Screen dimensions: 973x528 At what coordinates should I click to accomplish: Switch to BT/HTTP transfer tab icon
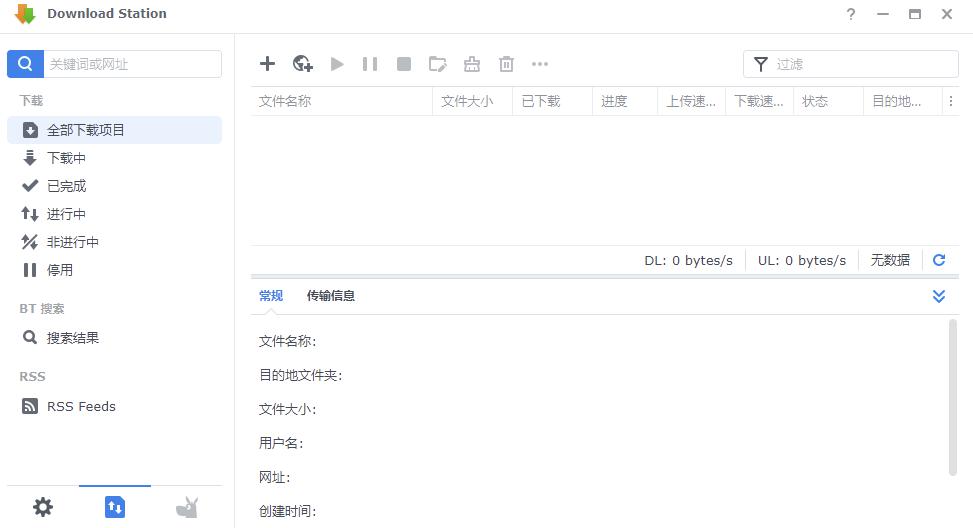[x=115, y=508]
